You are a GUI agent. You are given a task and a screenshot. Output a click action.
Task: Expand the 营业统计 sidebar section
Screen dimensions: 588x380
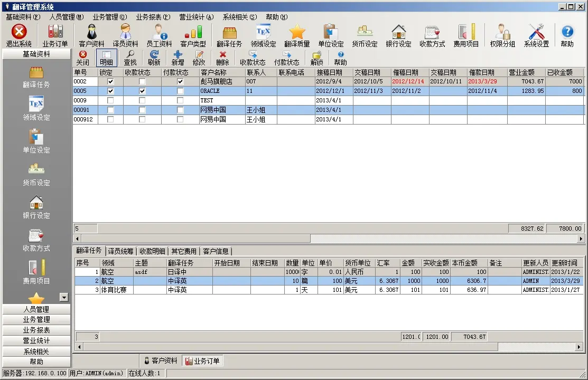pos(36,340)
